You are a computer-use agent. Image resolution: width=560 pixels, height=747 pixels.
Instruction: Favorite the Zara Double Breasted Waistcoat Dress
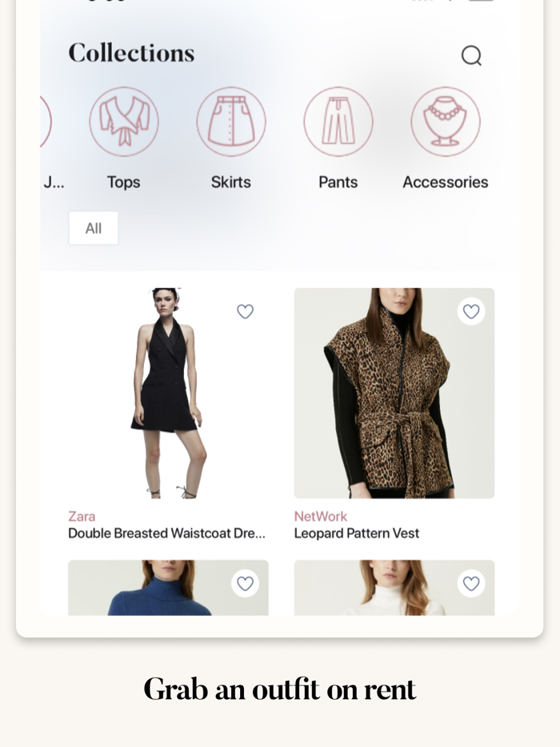[x=245, y=311]
